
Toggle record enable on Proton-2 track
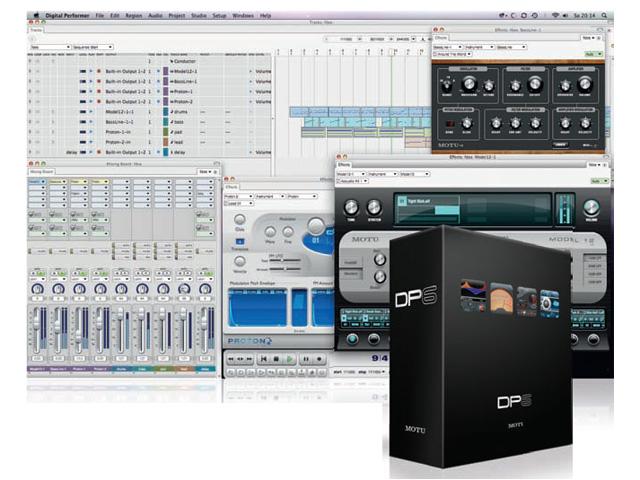click(x=99, y=102)
